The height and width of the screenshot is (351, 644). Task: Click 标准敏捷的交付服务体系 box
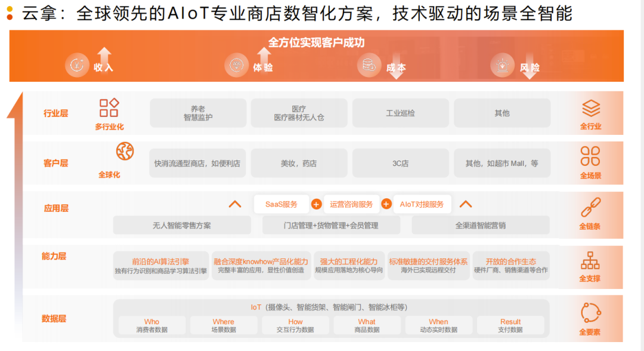pyautogui.click(x=428, y=266)
